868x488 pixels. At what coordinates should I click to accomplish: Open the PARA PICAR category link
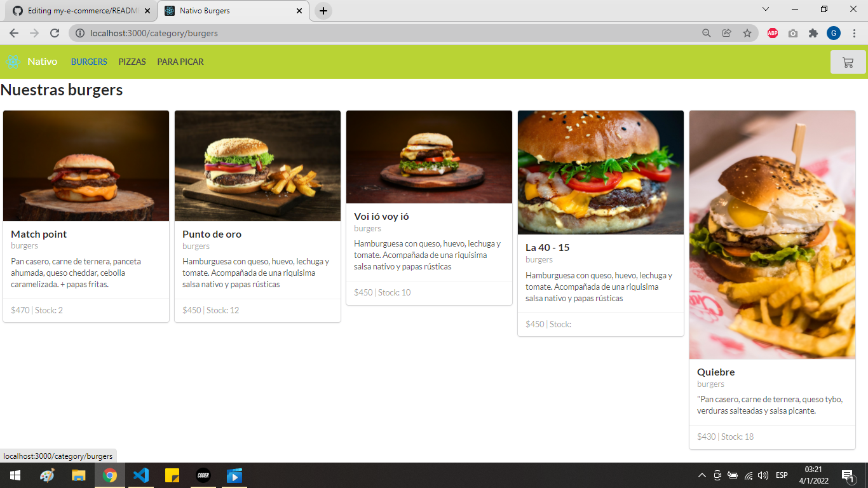click(180, 62)
